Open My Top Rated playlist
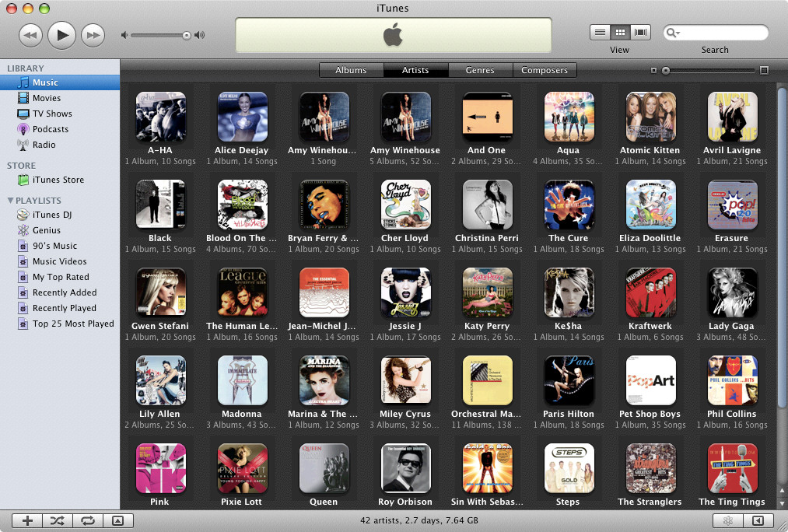The height and width of the screenshot is (532, 788). [x=60, y=277]
